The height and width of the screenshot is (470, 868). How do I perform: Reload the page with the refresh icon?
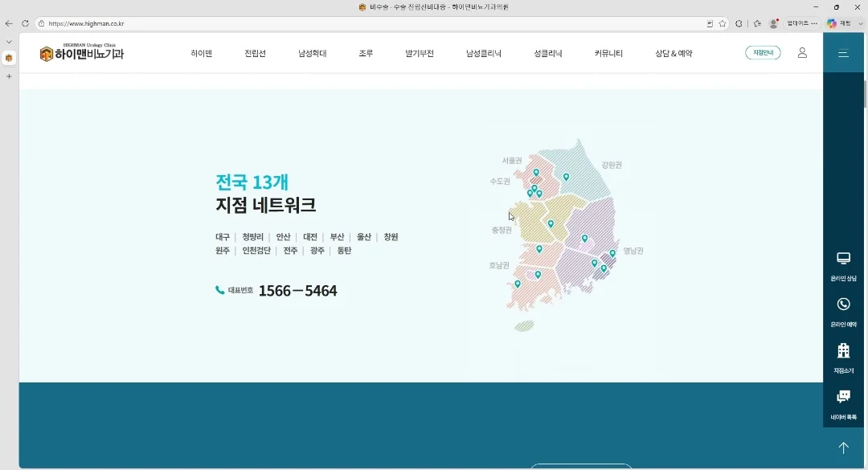tap(25, 24)
